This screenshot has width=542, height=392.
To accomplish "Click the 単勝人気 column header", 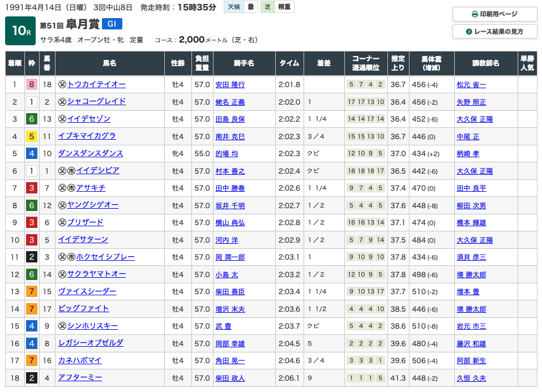I will 527,63.
